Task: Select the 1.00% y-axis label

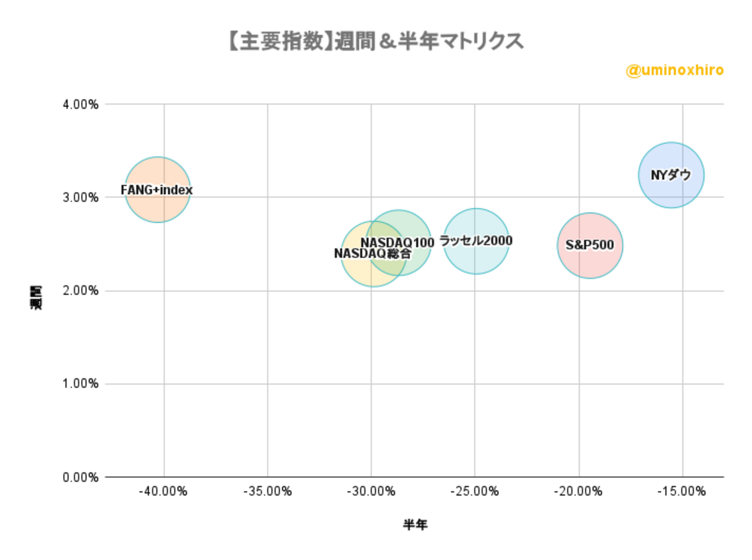Action: [80, 384]
